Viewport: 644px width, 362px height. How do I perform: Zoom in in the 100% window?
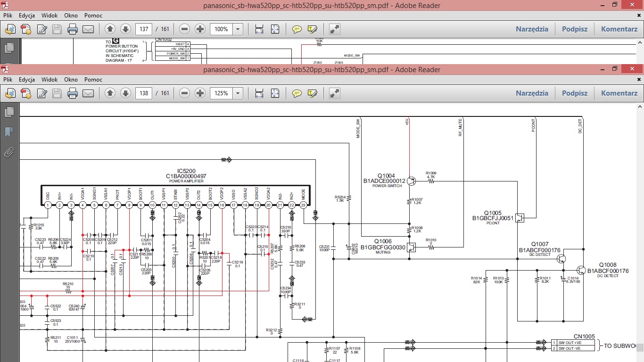click(200, 29)
